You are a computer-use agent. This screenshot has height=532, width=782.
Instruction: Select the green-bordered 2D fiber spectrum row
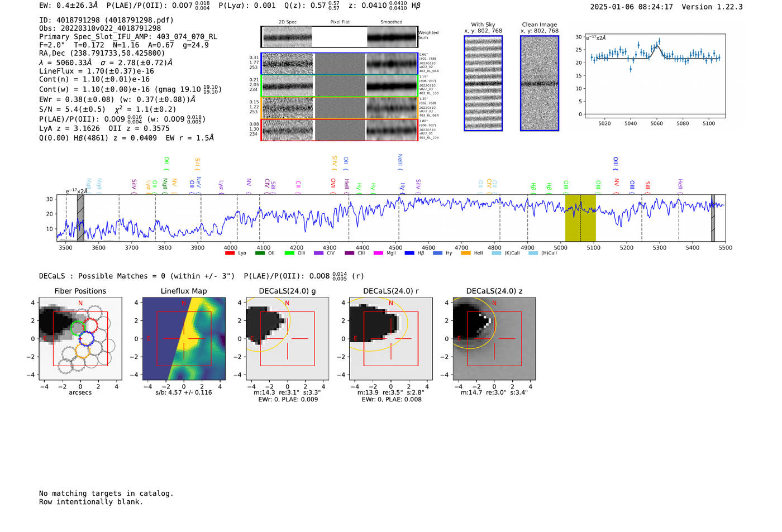(339, 86)
